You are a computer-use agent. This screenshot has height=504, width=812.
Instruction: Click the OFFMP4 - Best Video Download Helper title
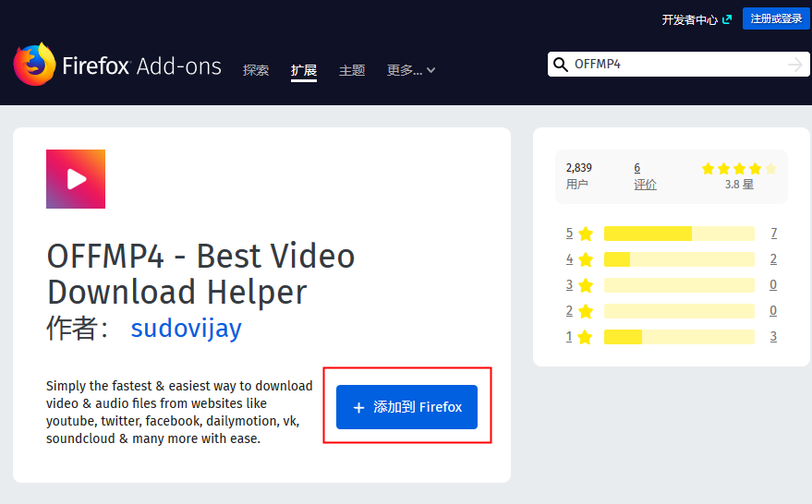click(201, 274)
